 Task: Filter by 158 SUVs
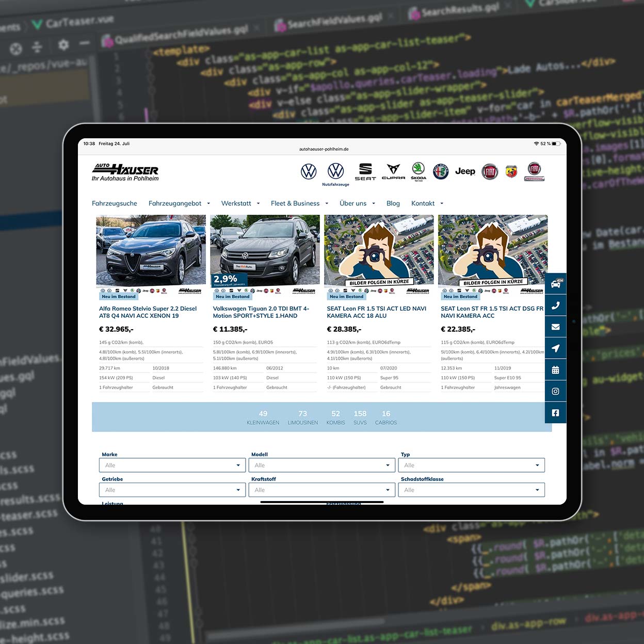360,417
